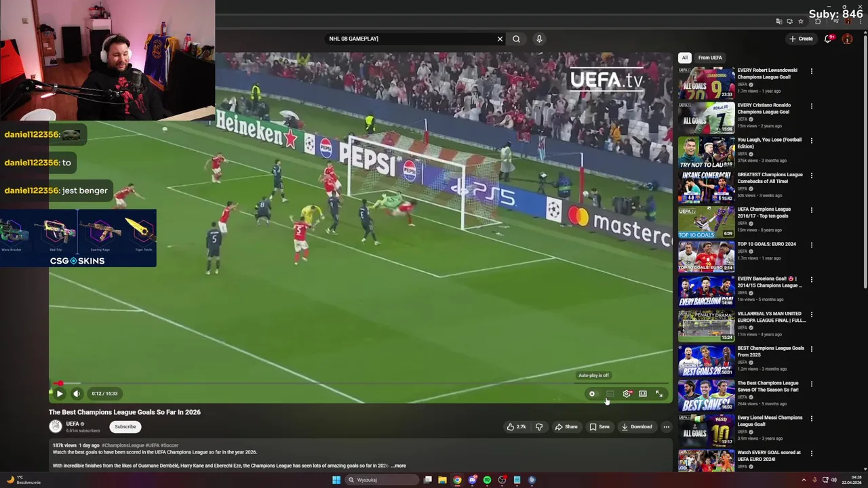Enter full screen mode
This screenshot has width=868, height=488.
659,394
